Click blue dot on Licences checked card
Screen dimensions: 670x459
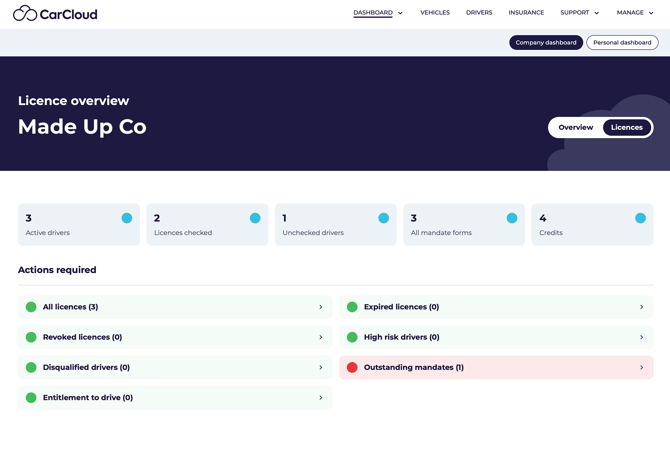click(255, 218)
